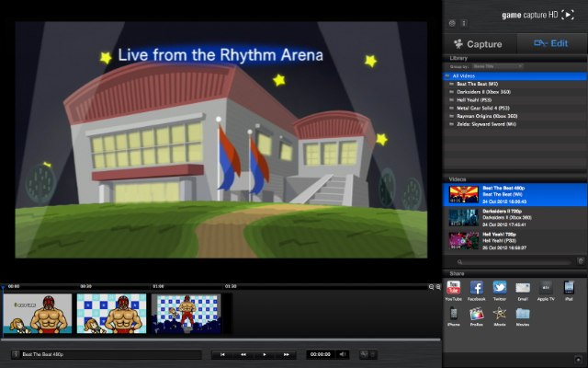This screenshot has height=368, width=588.
Task: Click the 00:00:00 timecode display
Action: click(321, 354)
